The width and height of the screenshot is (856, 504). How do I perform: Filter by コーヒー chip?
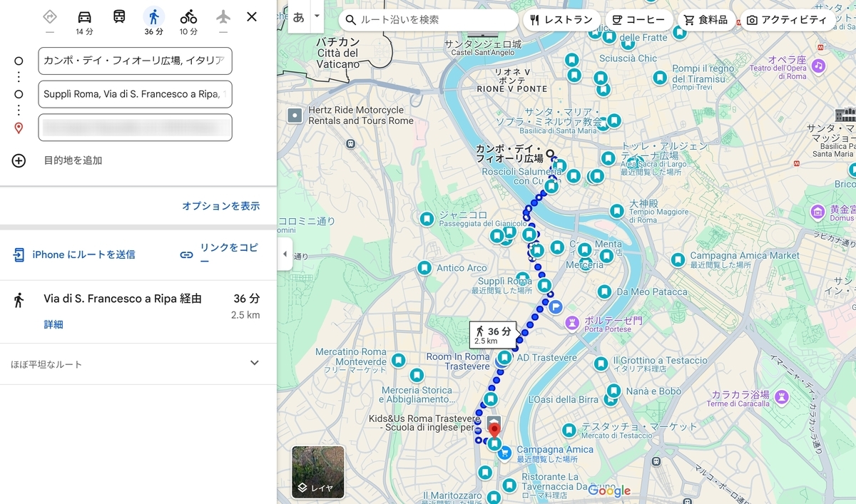pyautogui.click(x=638, y=20)
